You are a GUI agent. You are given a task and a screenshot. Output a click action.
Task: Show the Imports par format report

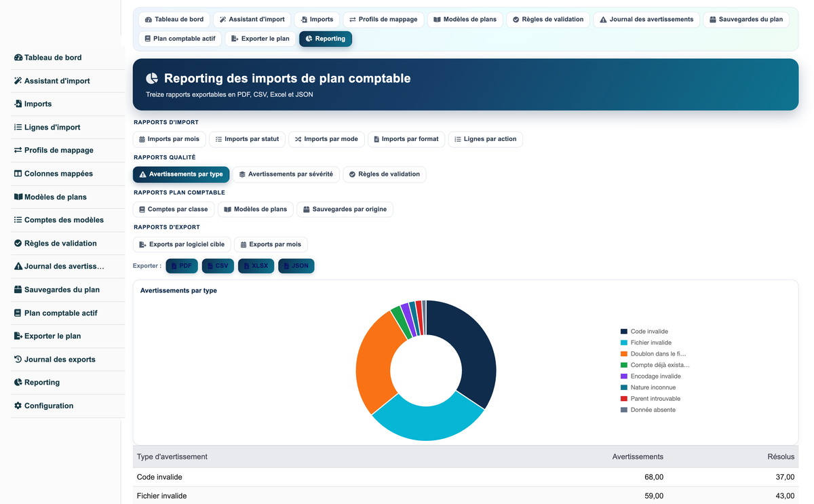[x=406, y=139]
